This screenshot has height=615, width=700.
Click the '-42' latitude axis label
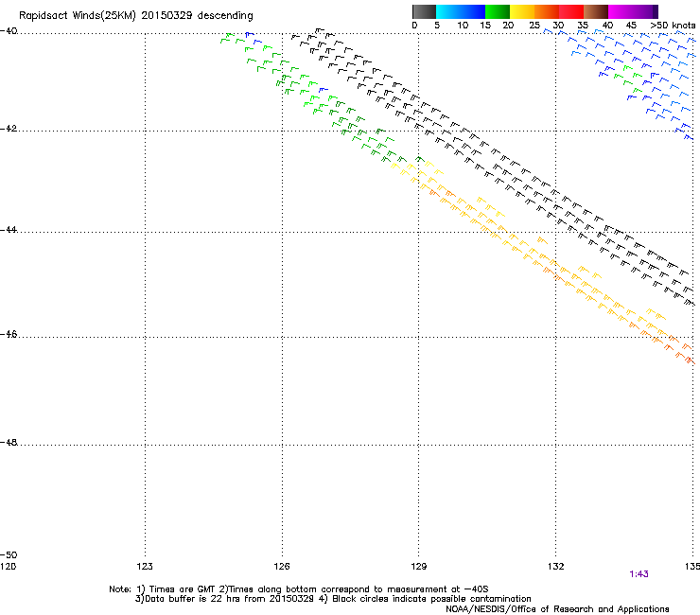coord(9,129)
